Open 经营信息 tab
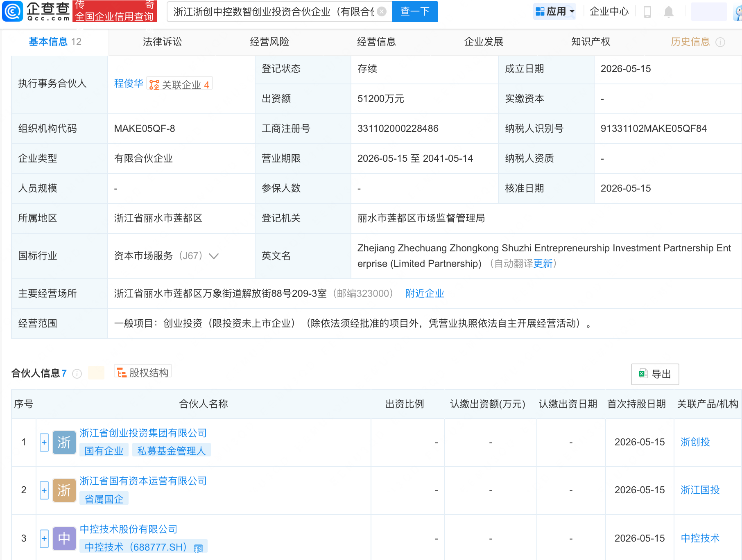The height and width of the screenshot is (560, 742). click(377, 42)
